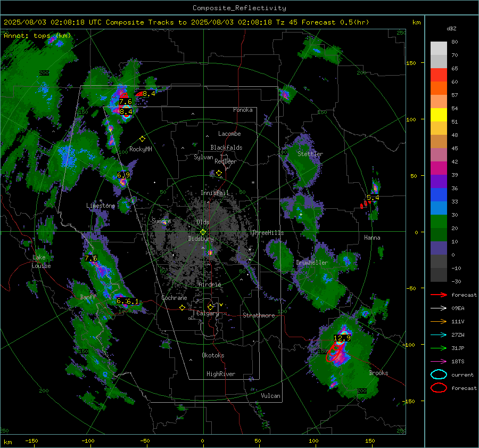Click the Limestone label
The width and height of the screenshot is (479, 448).
(101, 206)
